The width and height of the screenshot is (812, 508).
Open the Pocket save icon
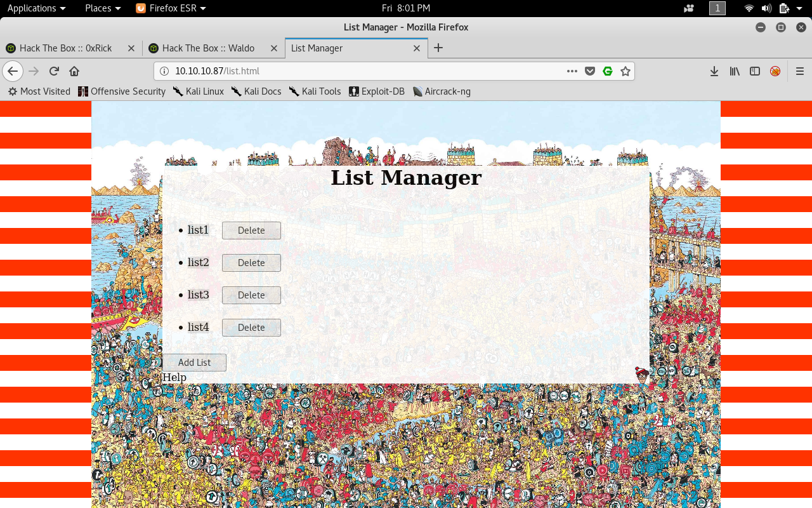(590, 71)
